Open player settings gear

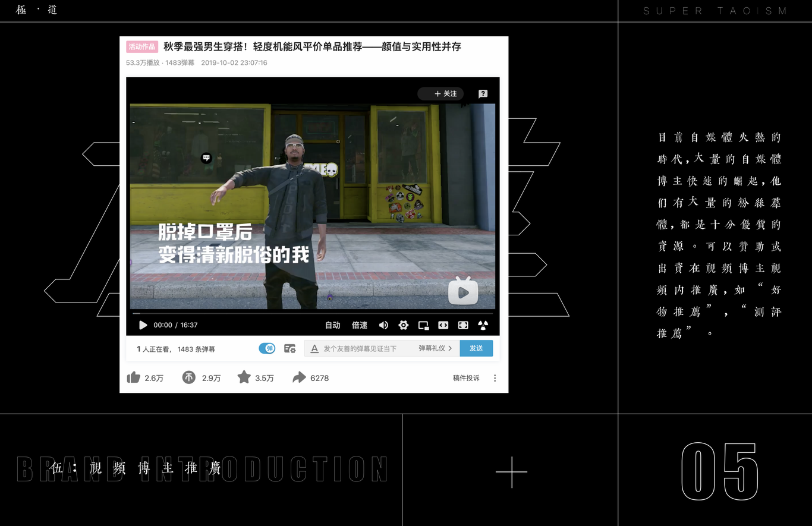click(404, 325)
